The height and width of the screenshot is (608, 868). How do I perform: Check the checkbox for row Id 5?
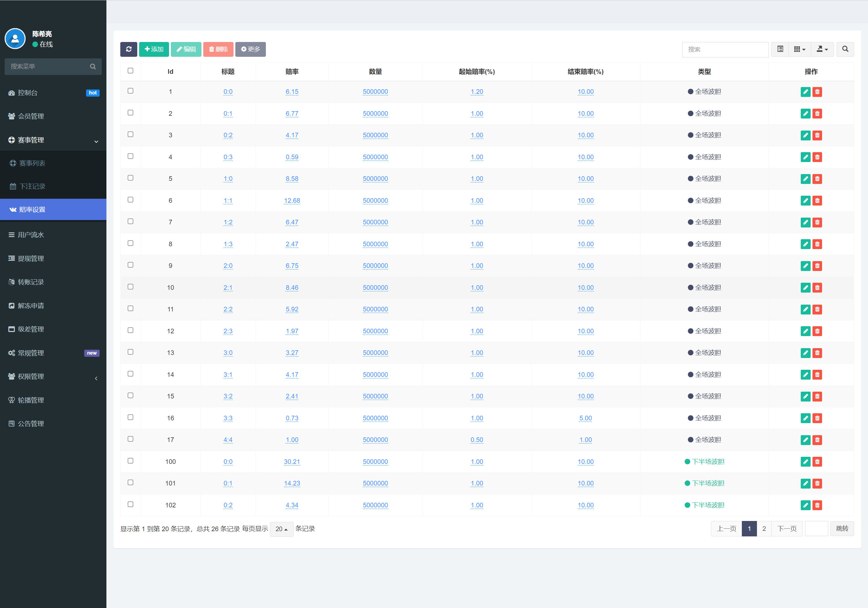point(130,178)
